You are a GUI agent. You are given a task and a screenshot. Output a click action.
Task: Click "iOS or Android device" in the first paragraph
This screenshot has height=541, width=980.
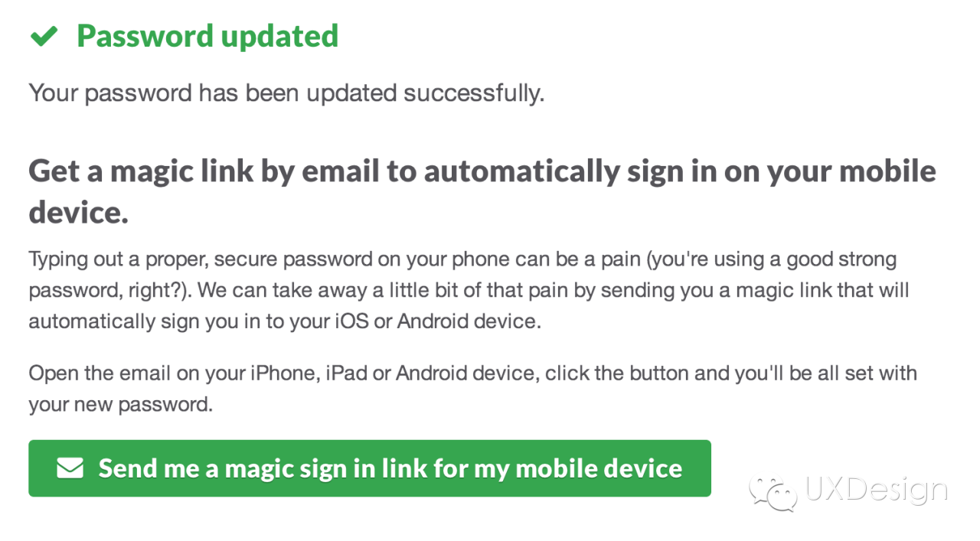pos(436,321)
